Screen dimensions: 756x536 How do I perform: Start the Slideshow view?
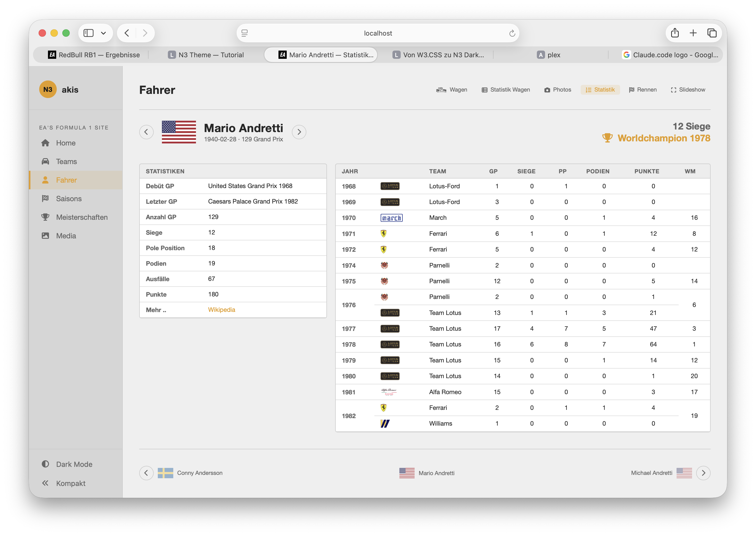pyautogui.click(x=688, y=90)
